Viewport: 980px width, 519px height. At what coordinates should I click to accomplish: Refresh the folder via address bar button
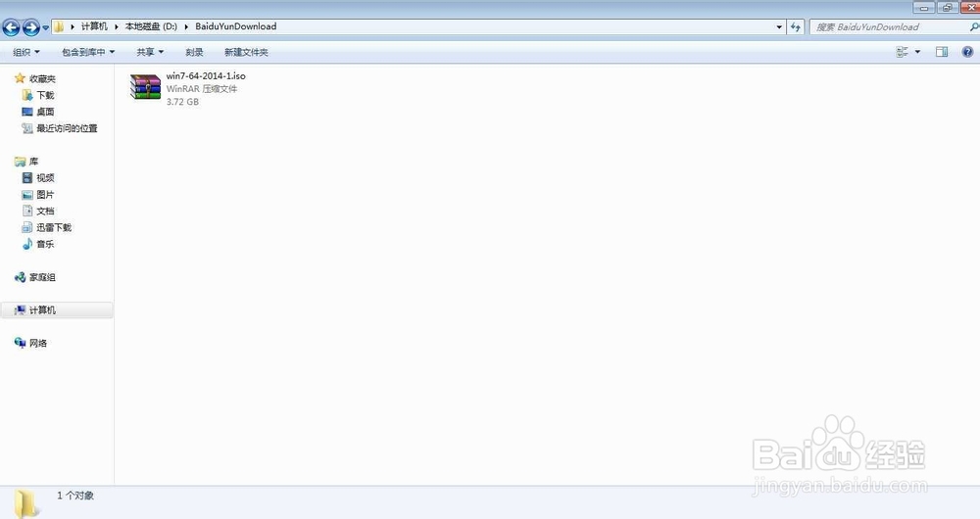795,26
